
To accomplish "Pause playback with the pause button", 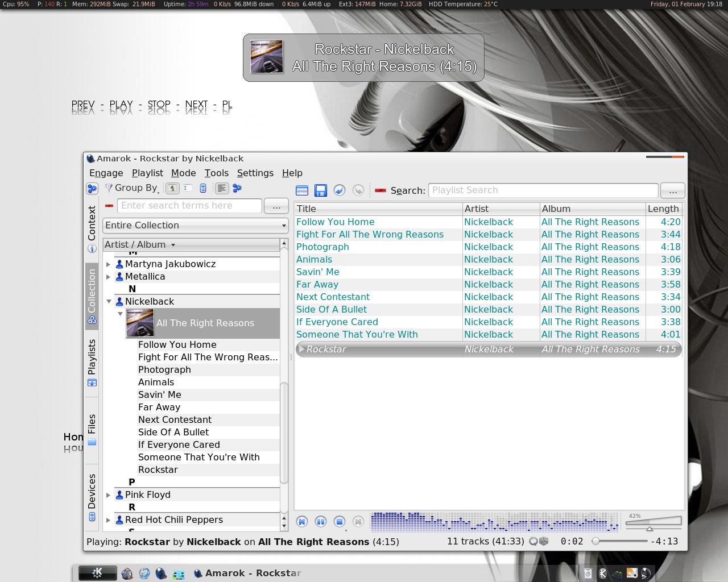I will click(321, 521).
